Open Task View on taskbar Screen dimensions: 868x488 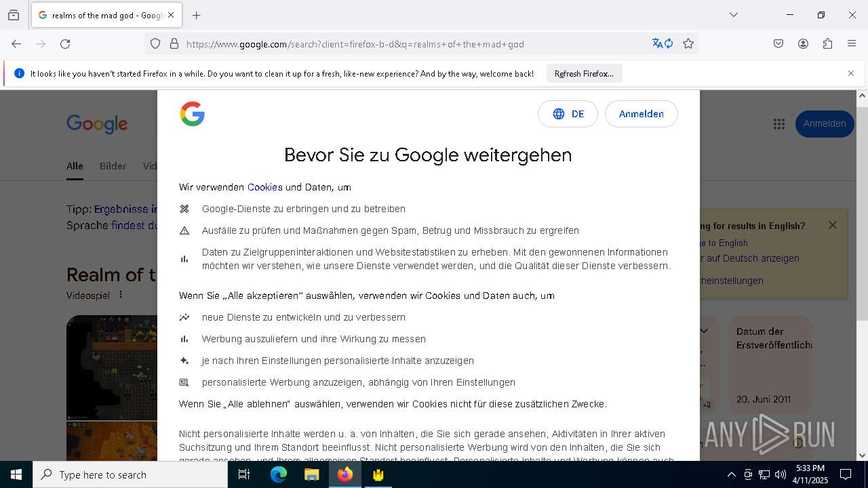(244, 474)
